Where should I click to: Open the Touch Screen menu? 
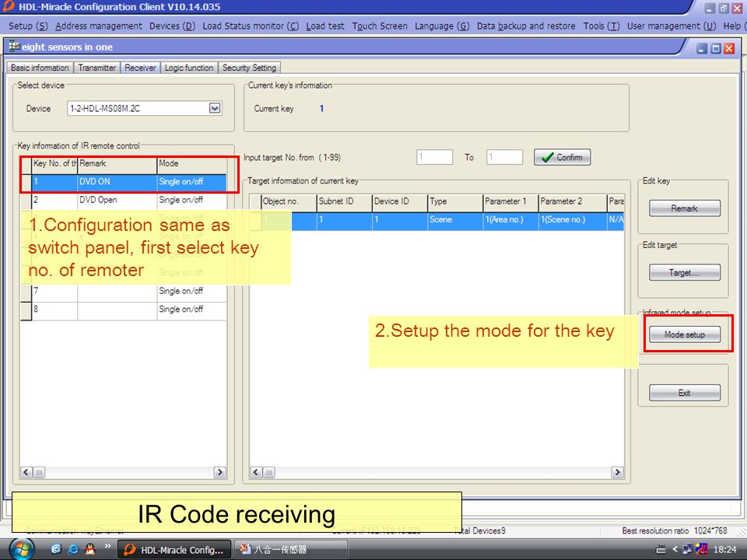click(x=380, y=26)
